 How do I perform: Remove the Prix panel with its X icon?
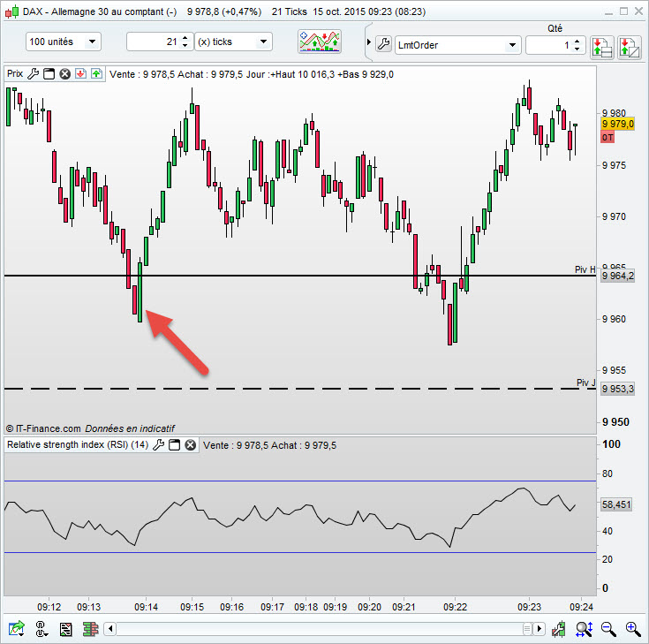pos(64,74)
